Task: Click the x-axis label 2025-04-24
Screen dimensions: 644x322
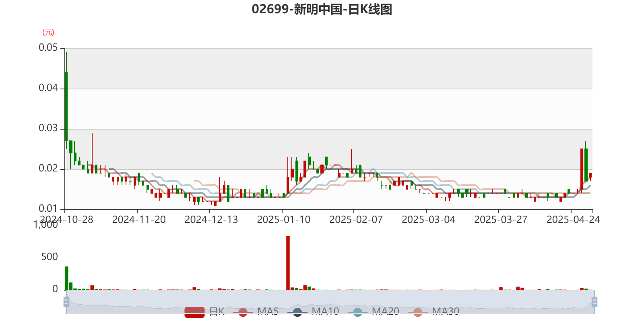Action: point(573,219)
